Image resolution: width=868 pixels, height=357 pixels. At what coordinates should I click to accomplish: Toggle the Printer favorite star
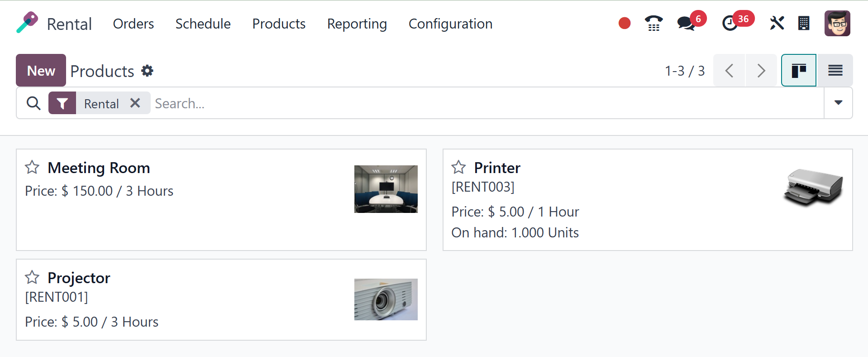[458, 167]
